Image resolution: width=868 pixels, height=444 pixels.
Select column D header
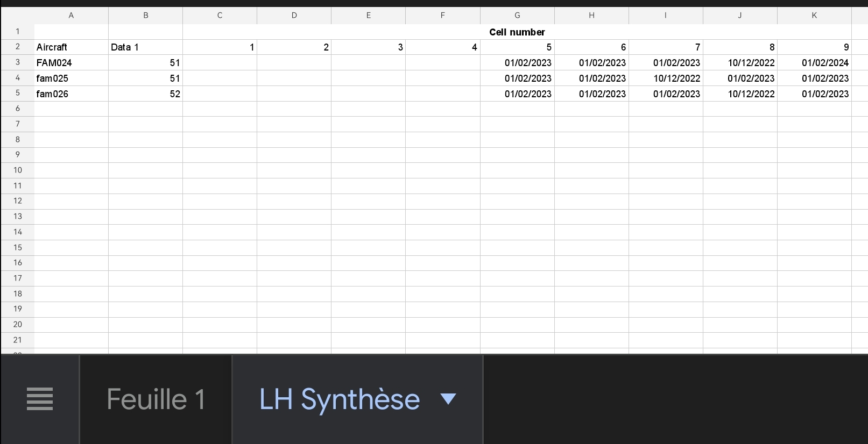[x=294, y=16]
